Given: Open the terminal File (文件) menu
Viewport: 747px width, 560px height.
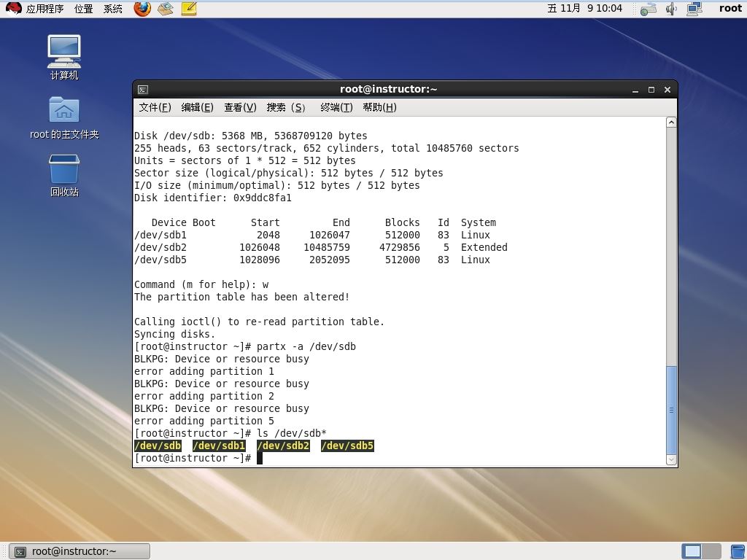Looking at the screenshot, I should (155, 107).
